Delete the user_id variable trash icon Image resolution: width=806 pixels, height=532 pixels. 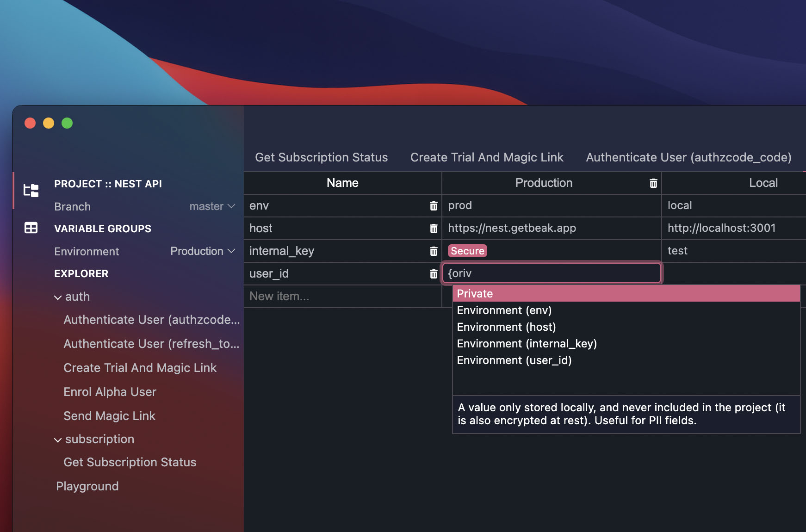coord(434,273)
